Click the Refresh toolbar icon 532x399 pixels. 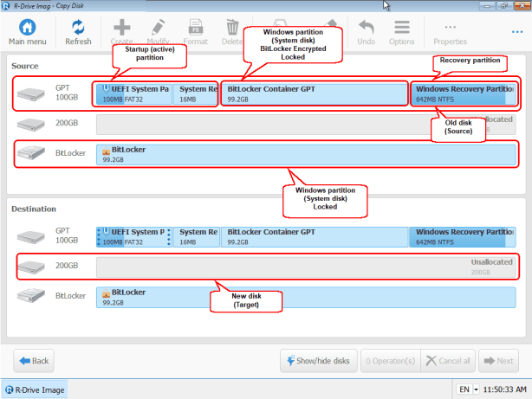[78, 28]
